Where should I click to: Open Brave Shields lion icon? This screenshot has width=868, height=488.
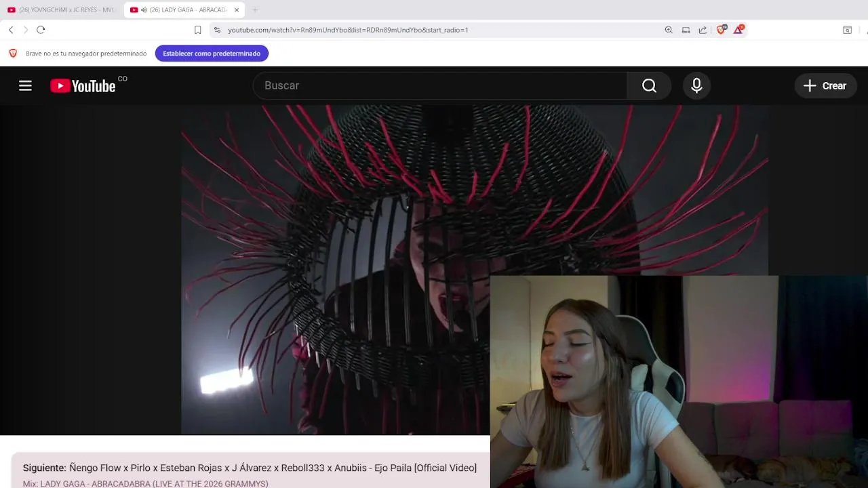pos(722,29)
